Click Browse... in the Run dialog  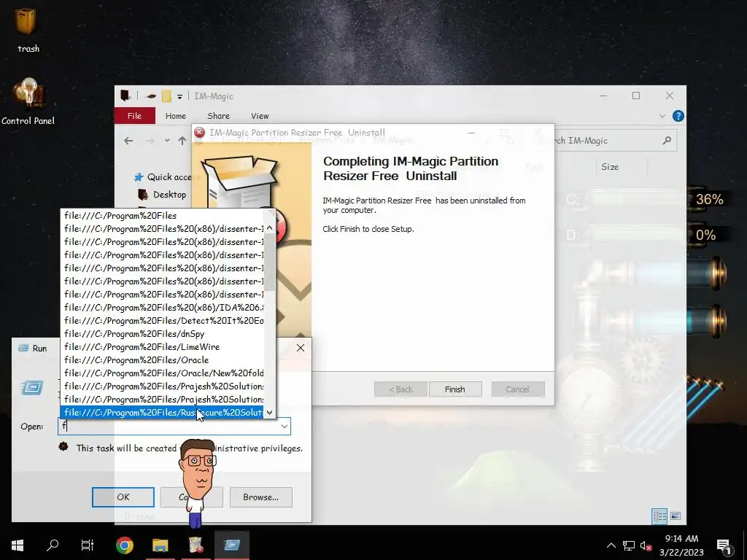click(260, 497)
